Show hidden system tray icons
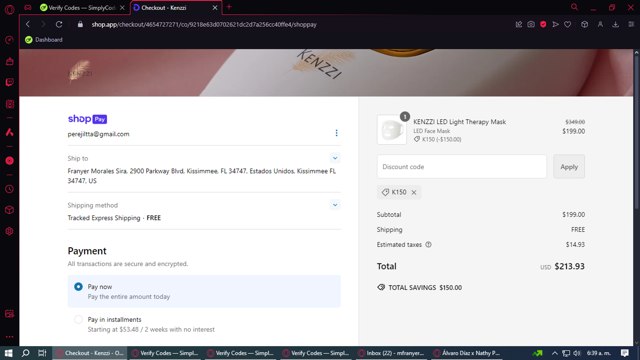This screenshot has height=360, width=640. (554, 353)
